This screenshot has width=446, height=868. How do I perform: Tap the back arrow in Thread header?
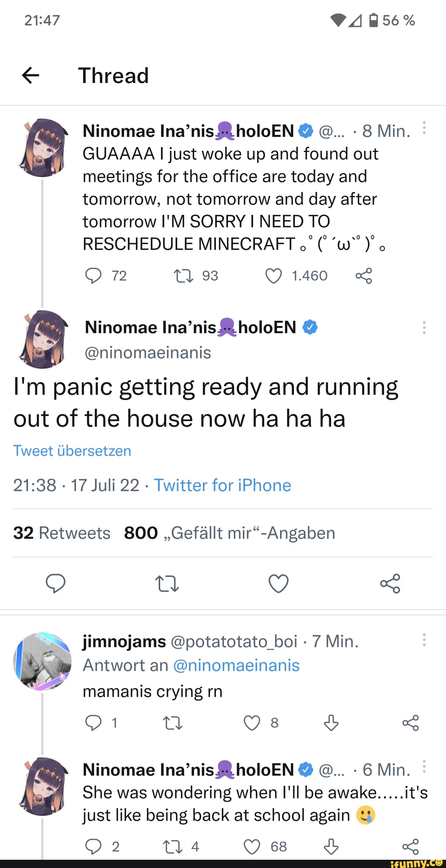(x=31, y=75)
